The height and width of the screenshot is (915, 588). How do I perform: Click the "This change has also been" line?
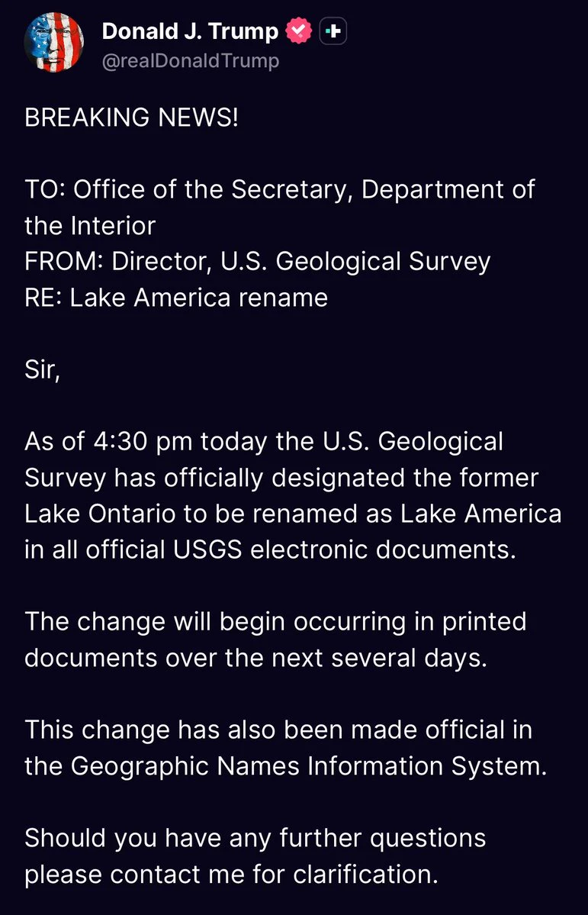click(278, 730)
